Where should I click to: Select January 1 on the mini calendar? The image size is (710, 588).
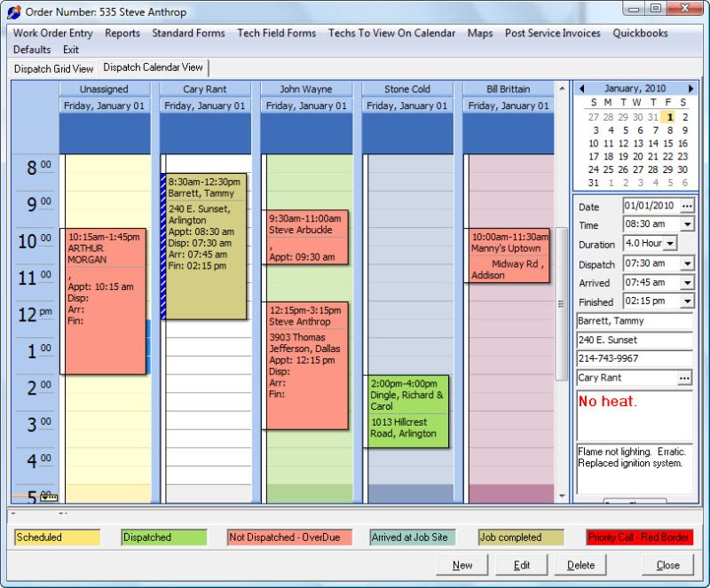[x=668, y=116]
